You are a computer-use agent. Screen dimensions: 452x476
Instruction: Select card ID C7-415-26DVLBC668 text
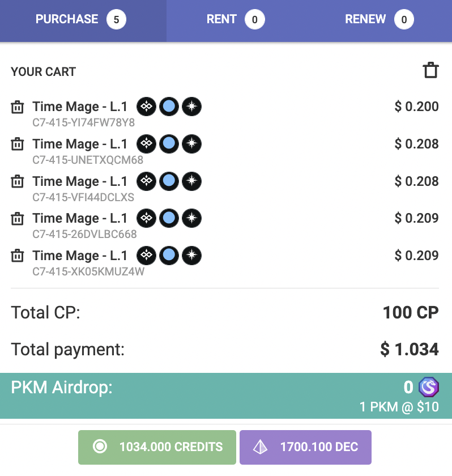(84, 235)
